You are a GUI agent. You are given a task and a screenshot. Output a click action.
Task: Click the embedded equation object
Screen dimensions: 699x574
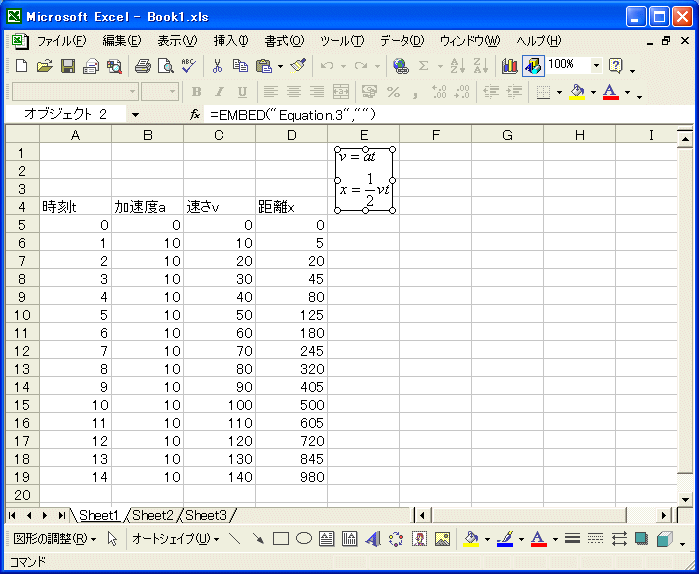coord(364,180)
